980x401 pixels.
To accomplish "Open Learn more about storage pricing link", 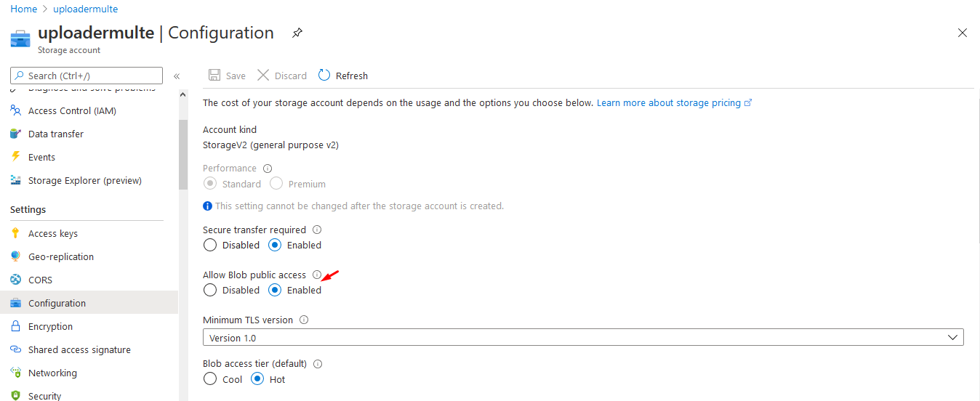I will [x=674, y=103].
